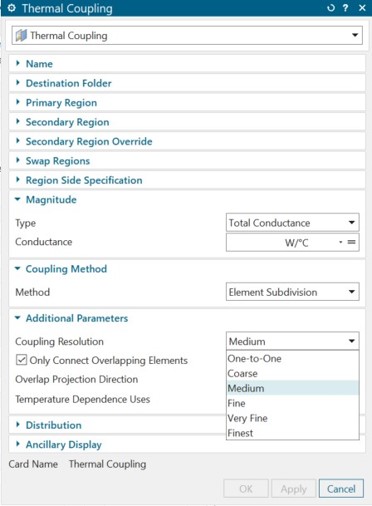Open the W/°C unit arrow menu
This screenshot has width=372, height=506.
click(340, 242)
